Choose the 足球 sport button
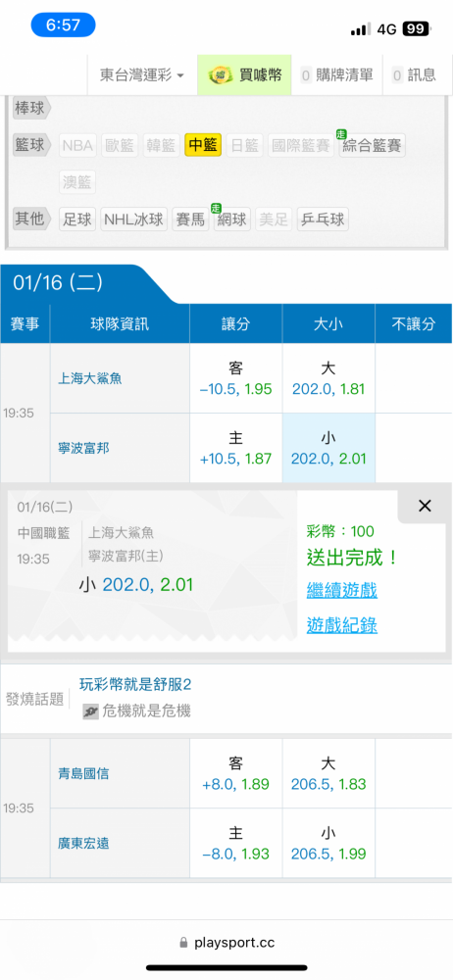Screen dimensions: 453x980 click(77, 220)
